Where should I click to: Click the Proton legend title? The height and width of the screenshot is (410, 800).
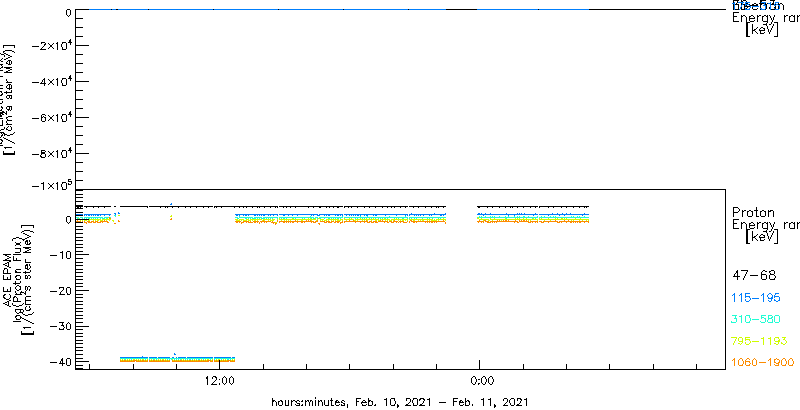[753, 212]
